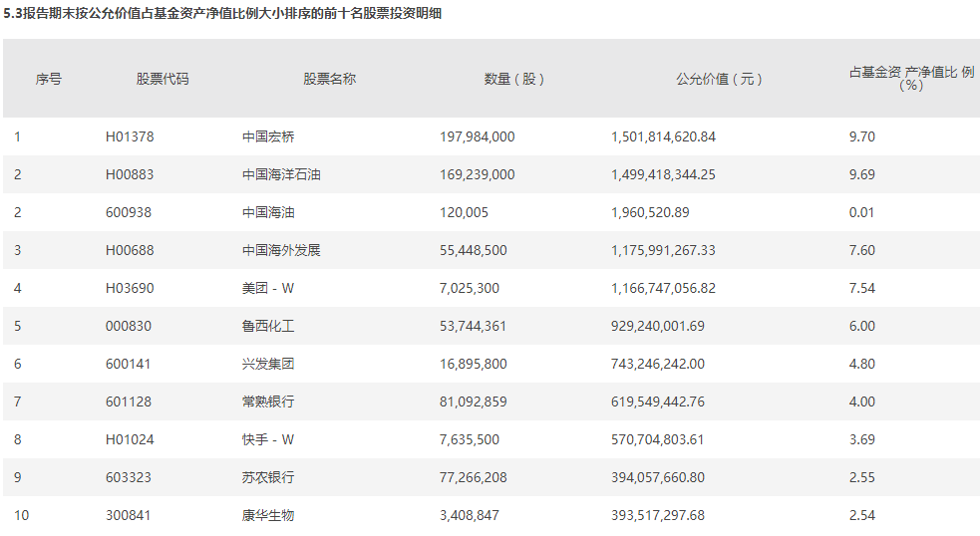Select stock name 苏农银行

coord(268,478)
